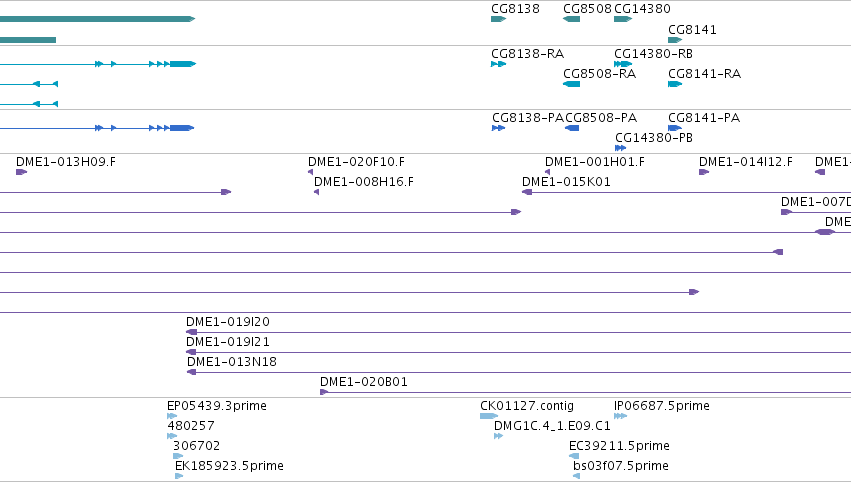Click the CG8138 gene label
The height and width of the screenshot is (482, 851).
(516, 9)
